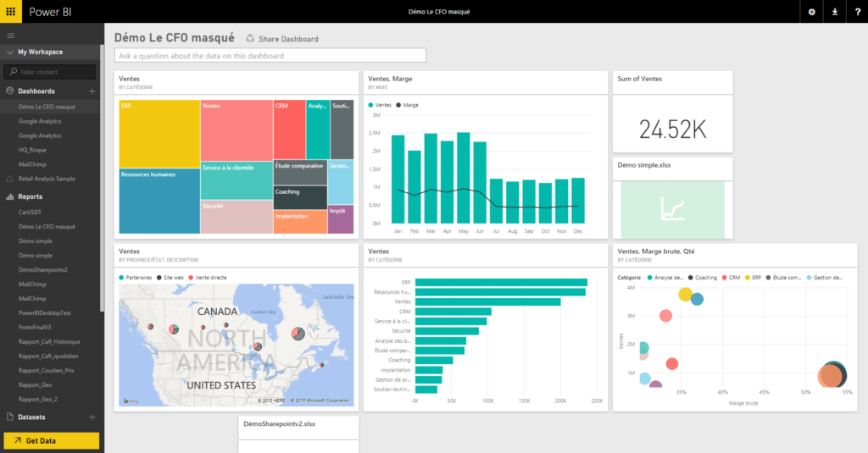Collapse the My Workspace chevron
This screenshot has height=453, width=868.
pos(9,52)
